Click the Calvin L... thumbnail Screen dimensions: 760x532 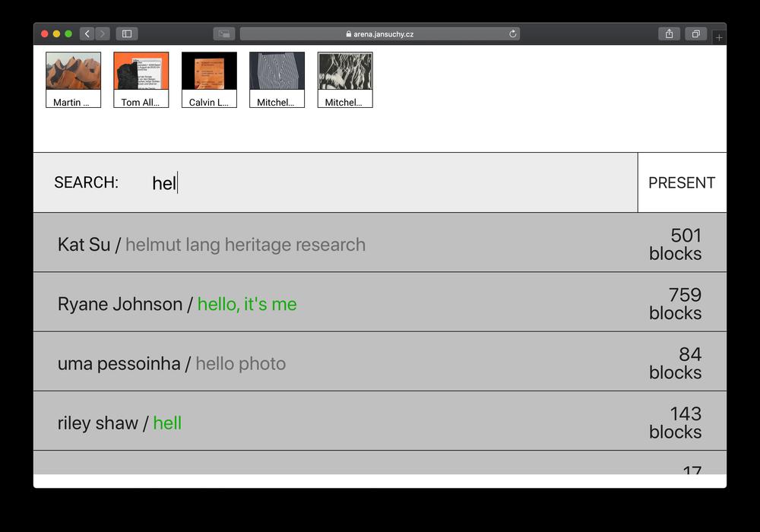(x=209, y=79)
